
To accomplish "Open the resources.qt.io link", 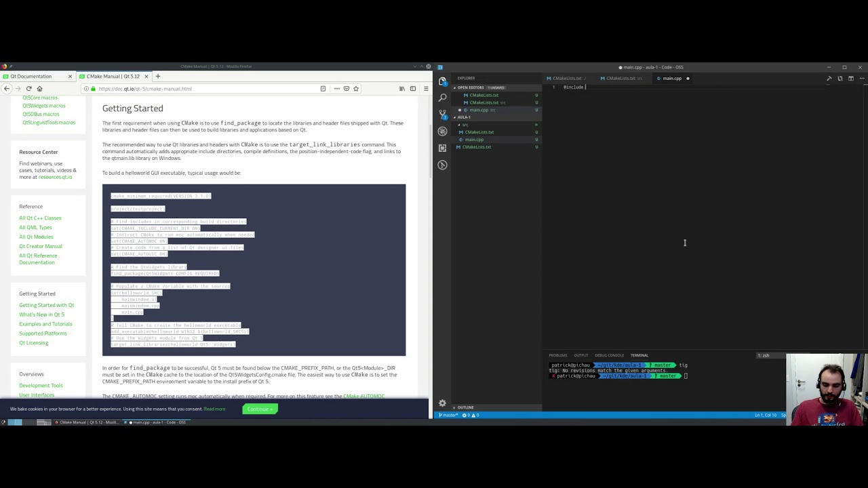I will click(x=55, y=177).
